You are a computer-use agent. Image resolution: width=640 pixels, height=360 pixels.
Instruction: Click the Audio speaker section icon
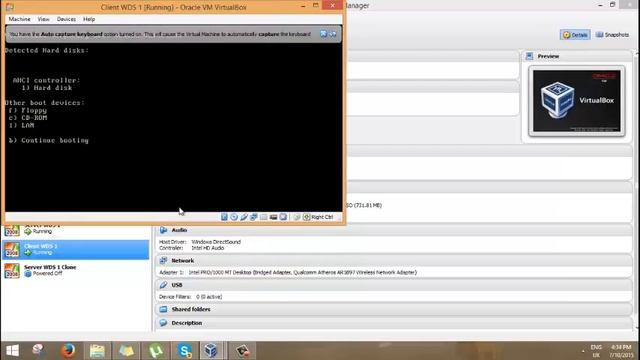coord(163,230)
